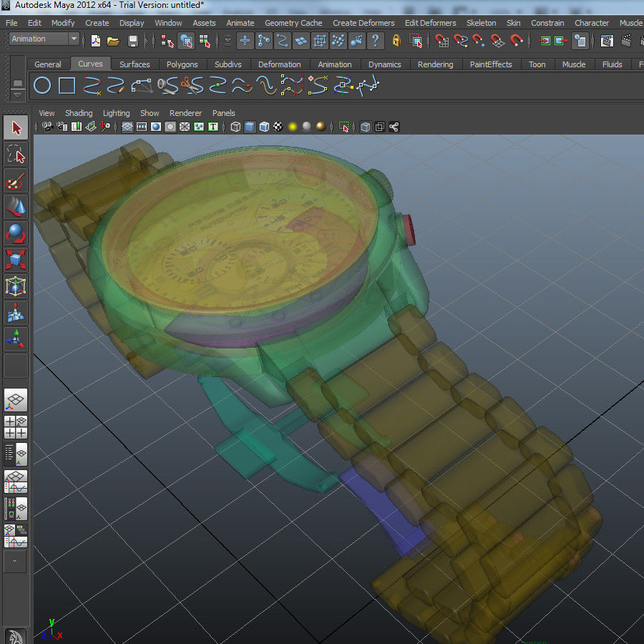Activate the Rotate tool
644x644 pixels.
click(16, 233)
